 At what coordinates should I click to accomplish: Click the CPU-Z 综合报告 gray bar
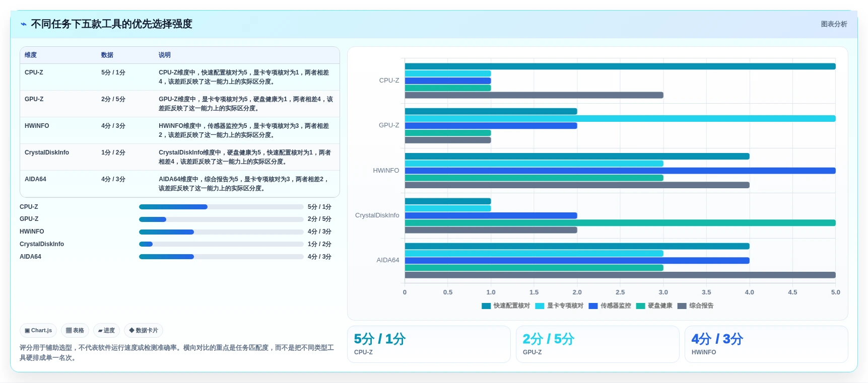pos(534,95)
